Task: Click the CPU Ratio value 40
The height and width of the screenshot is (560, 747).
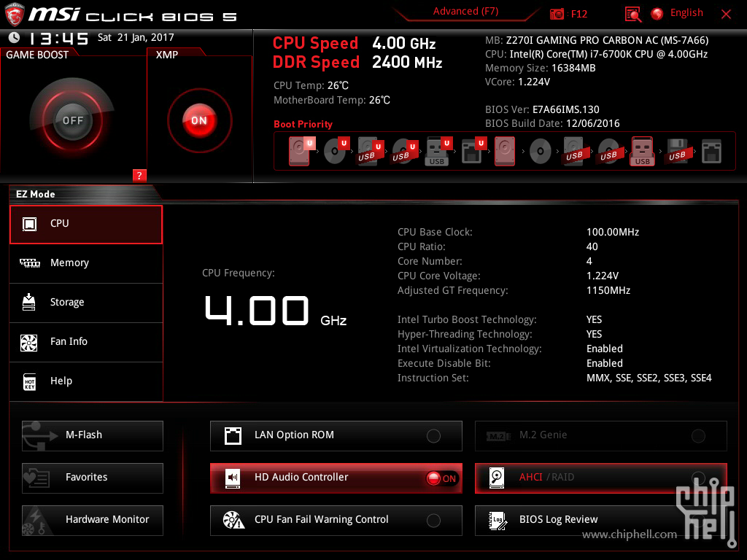Action: click(x=592, y=246)
